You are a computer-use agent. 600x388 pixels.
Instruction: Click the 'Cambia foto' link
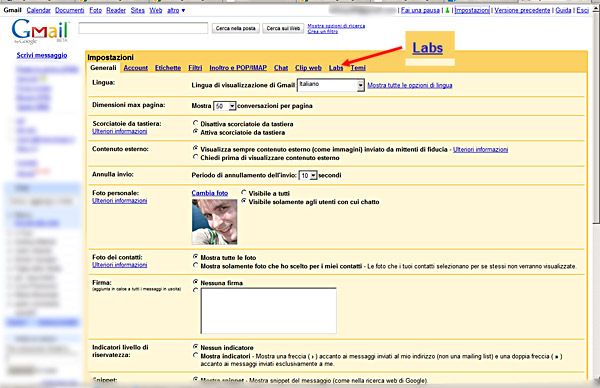(210, 193)
